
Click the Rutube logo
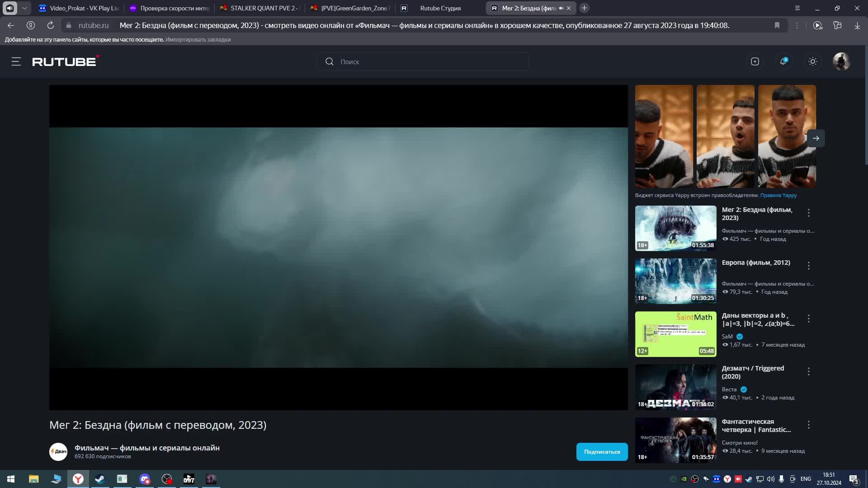tap(65, 61)
